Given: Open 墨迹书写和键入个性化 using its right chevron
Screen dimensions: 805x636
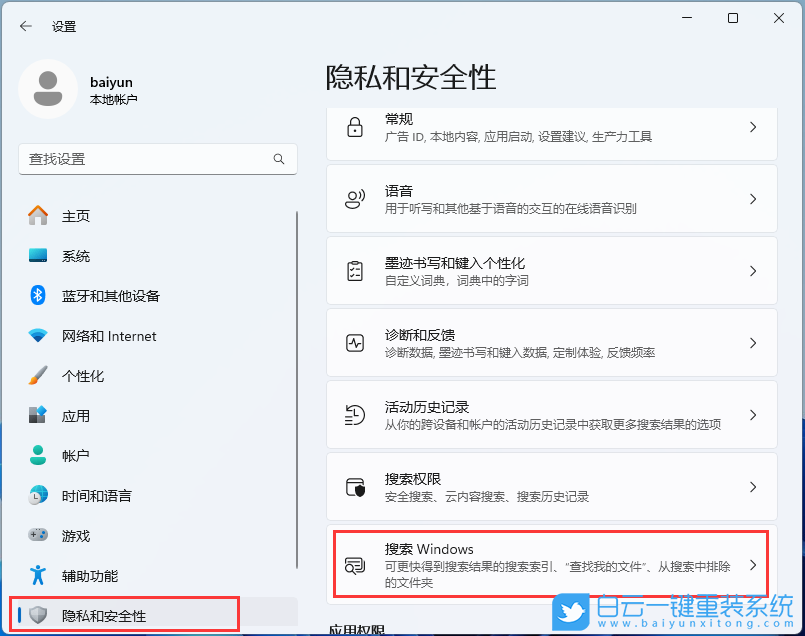Looking at the screenshot, I should [753, 271].
